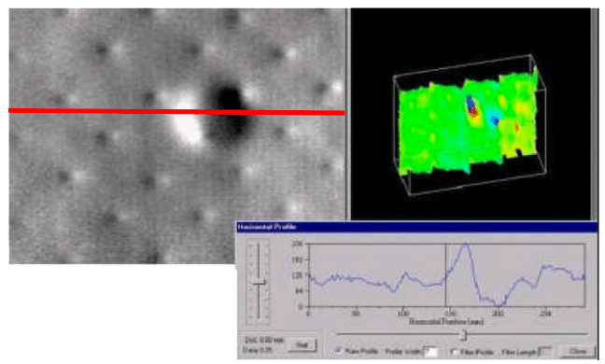Click the Close button in profile window
This screenshot has height=364, width=605.
click(578, 351)
